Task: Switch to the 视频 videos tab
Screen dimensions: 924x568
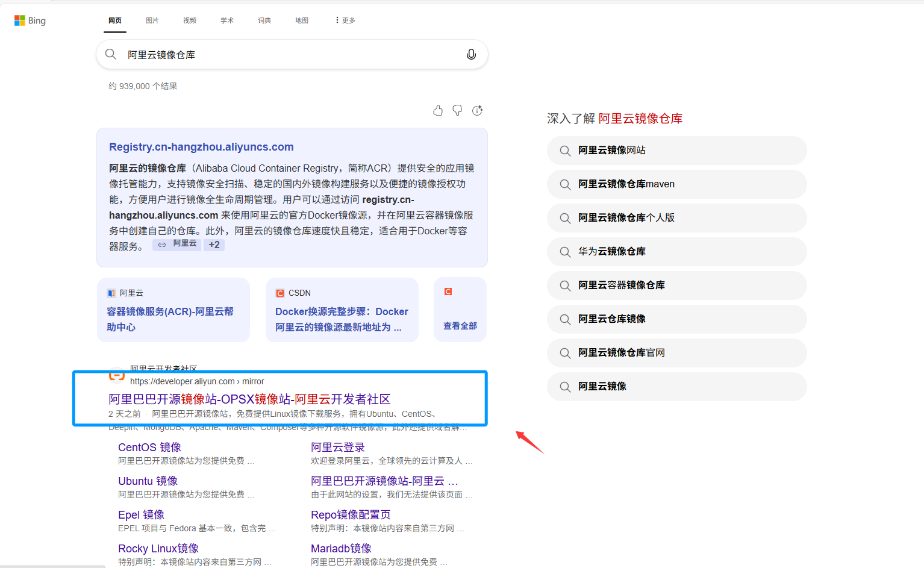Action: click(190, 20)
